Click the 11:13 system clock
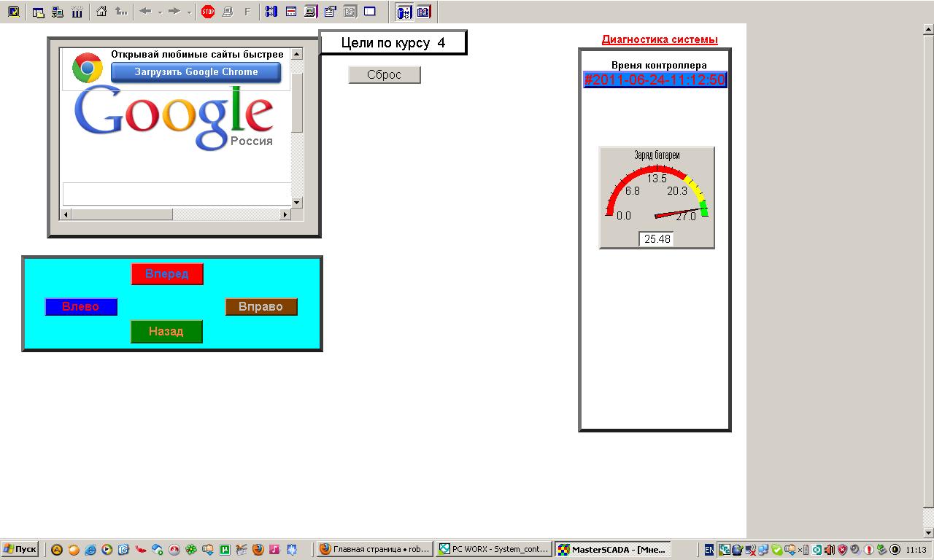Viewport: 934px width, 560px height. coord(916,550)
